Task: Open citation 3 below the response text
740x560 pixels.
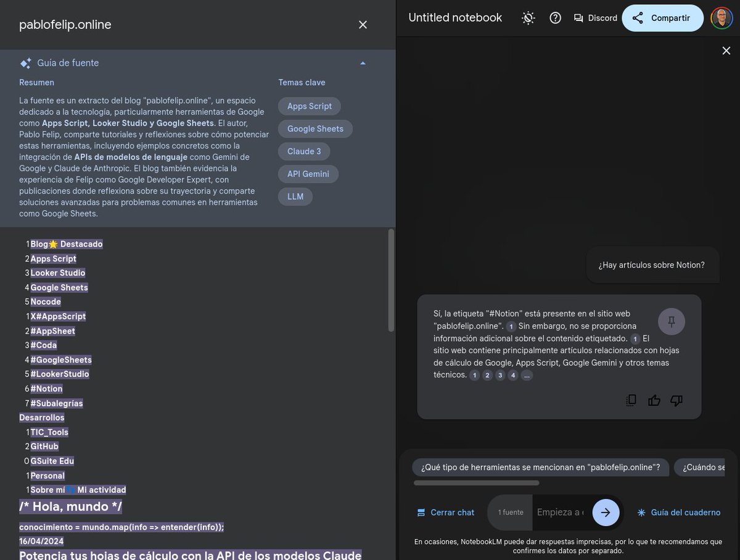Action: (x=500, y=375)
